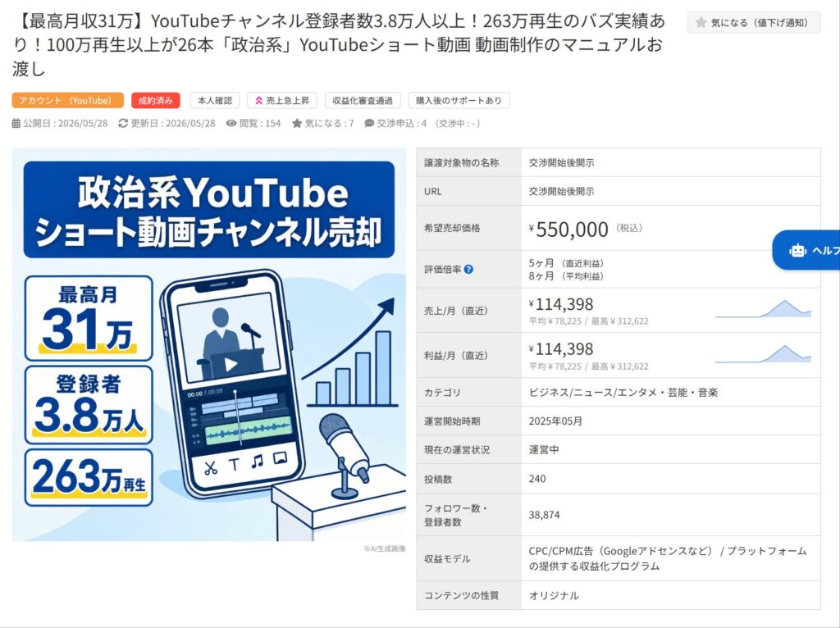840x628 pixels.
Task: Click the 運営中 status value
Action: tap(544, 450)
